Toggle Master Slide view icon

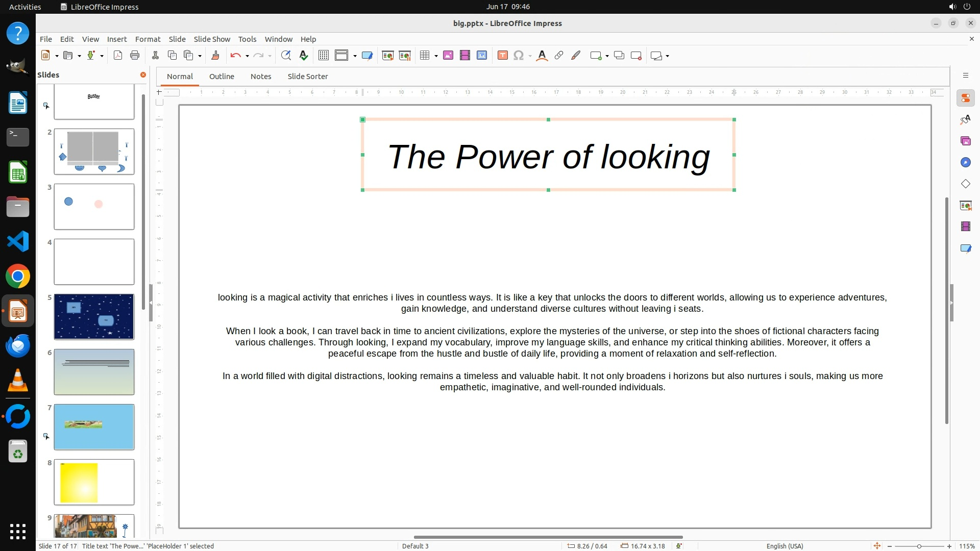[367, 56]
